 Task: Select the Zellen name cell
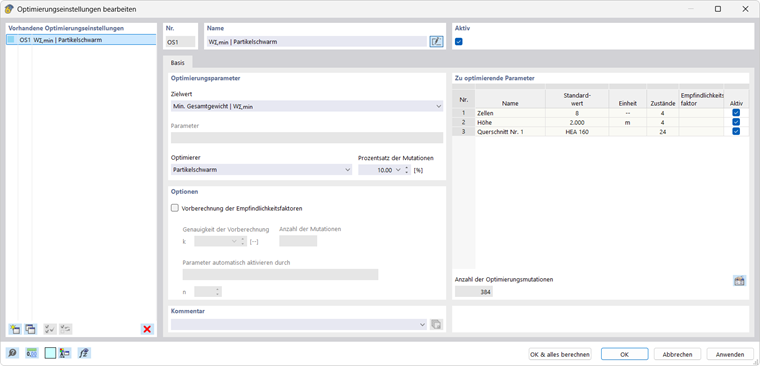[510, 113]
